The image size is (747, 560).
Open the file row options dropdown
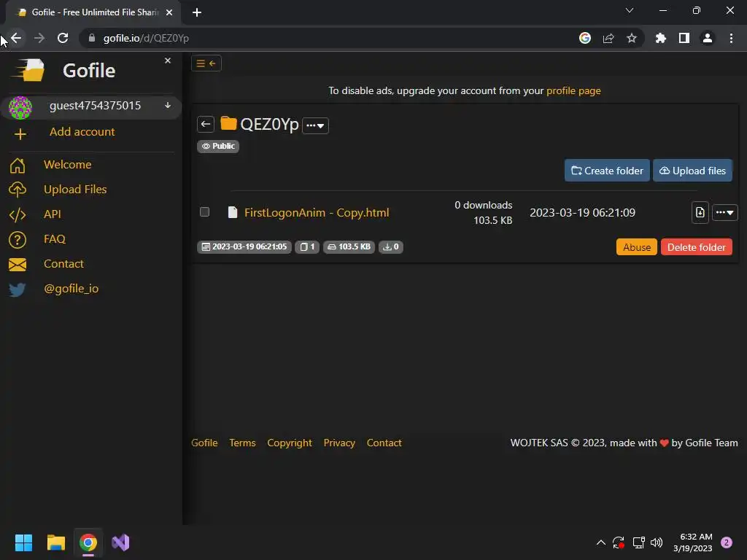tap(724, 212)
